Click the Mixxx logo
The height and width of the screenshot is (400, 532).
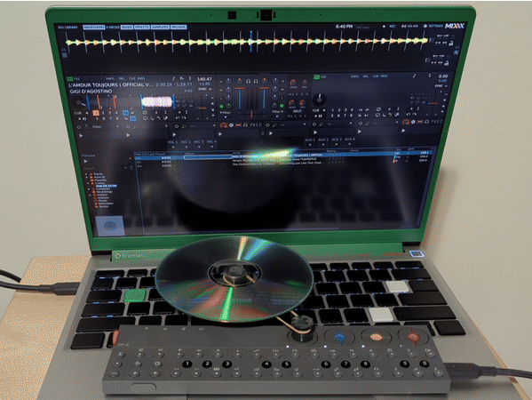455,26
